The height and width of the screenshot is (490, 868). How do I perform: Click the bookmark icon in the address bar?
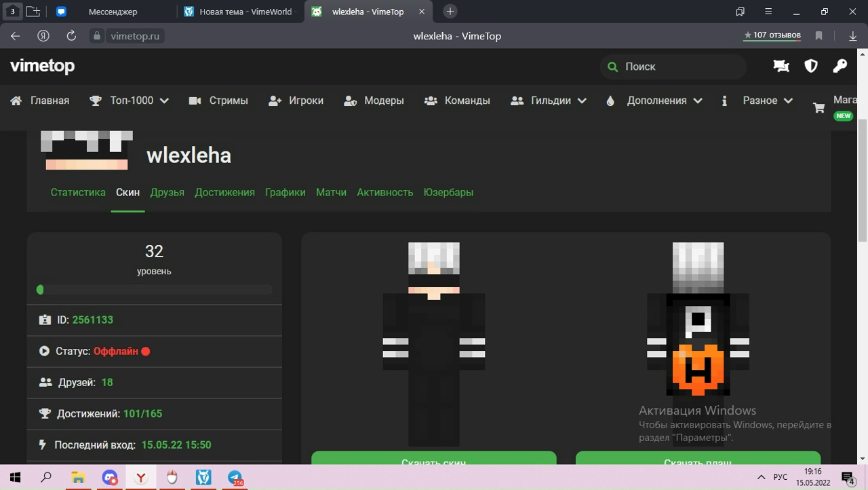pos(818,35)
